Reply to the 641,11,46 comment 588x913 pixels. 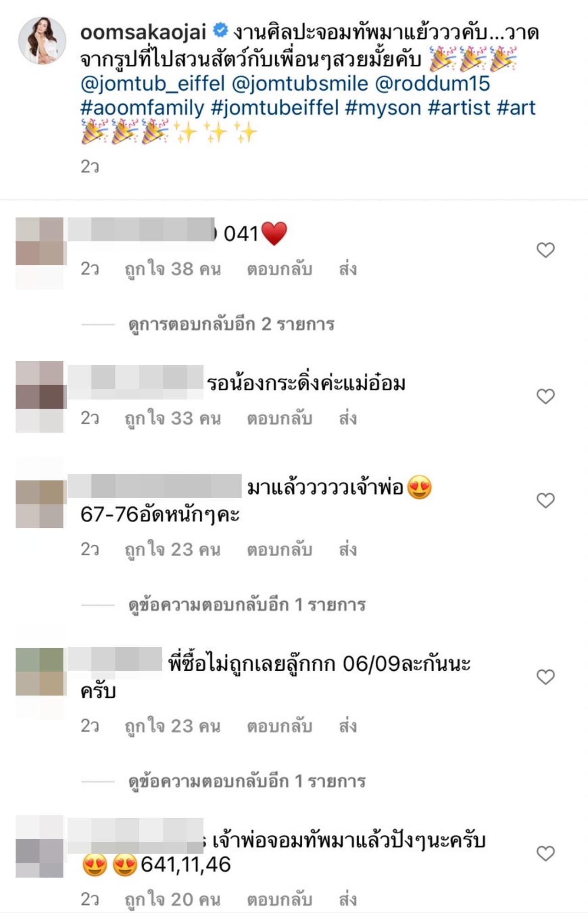(280, 900)
